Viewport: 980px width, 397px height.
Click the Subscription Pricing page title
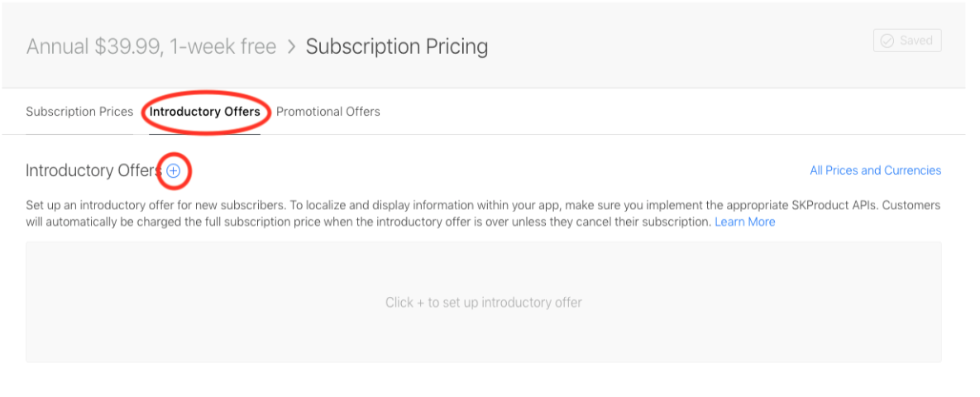pos(396,47)
